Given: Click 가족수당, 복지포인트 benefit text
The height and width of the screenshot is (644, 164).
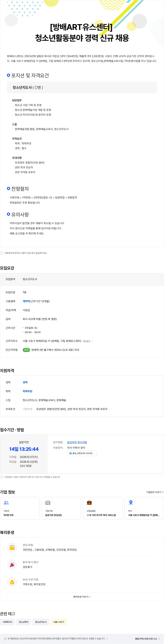Looking at the screenshot, I should [x=34, y=584].
